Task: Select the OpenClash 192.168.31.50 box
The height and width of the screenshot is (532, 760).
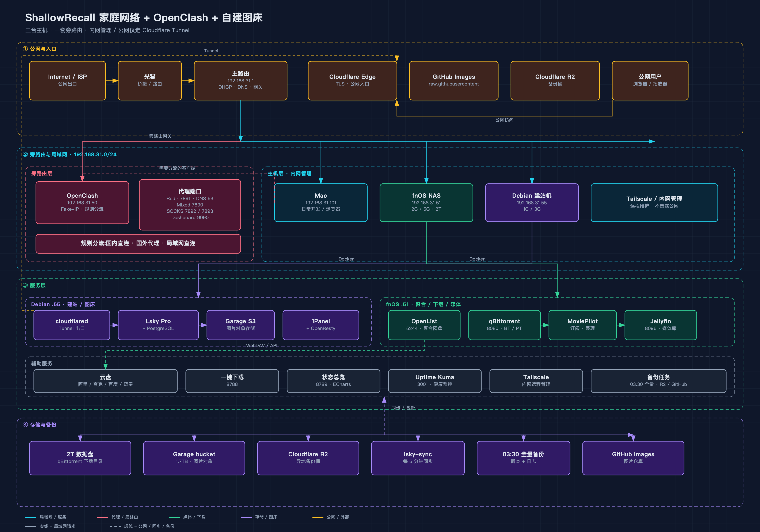Action: [x=82, y=203]
